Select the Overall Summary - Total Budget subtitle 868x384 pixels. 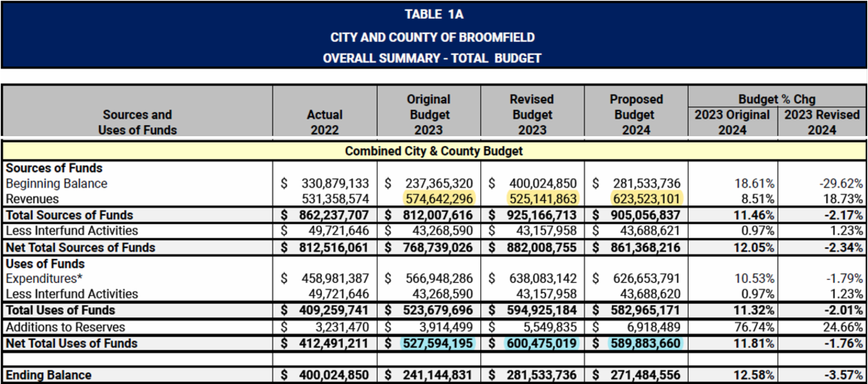pos(433,58)
